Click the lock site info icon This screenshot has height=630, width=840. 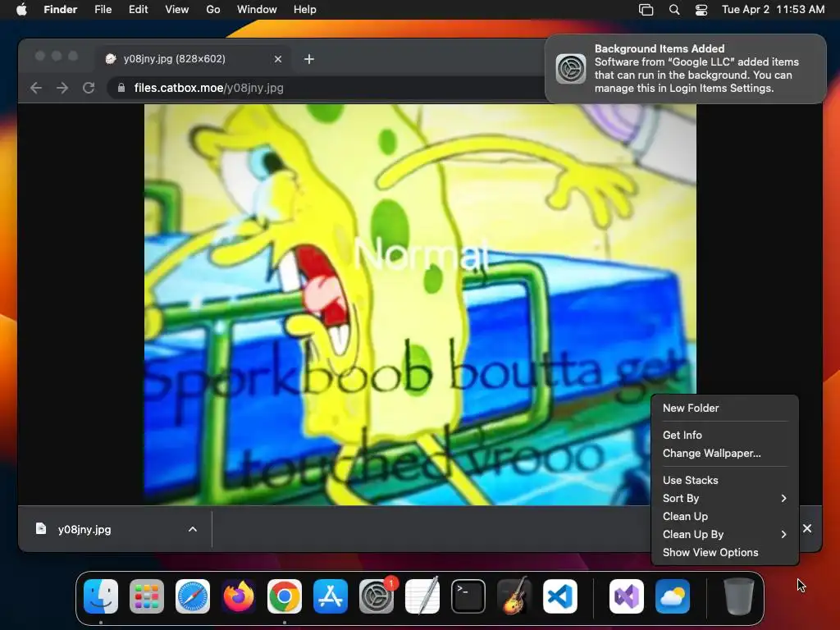pyautogui.click(x=121, y=88)
